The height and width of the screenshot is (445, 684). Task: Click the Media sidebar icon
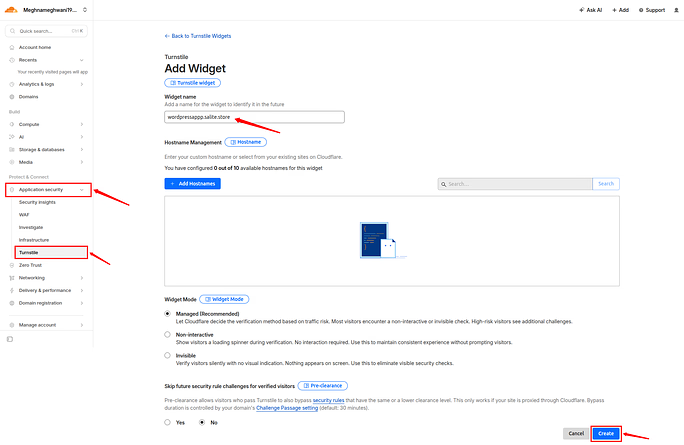click(x=12, y=162)
